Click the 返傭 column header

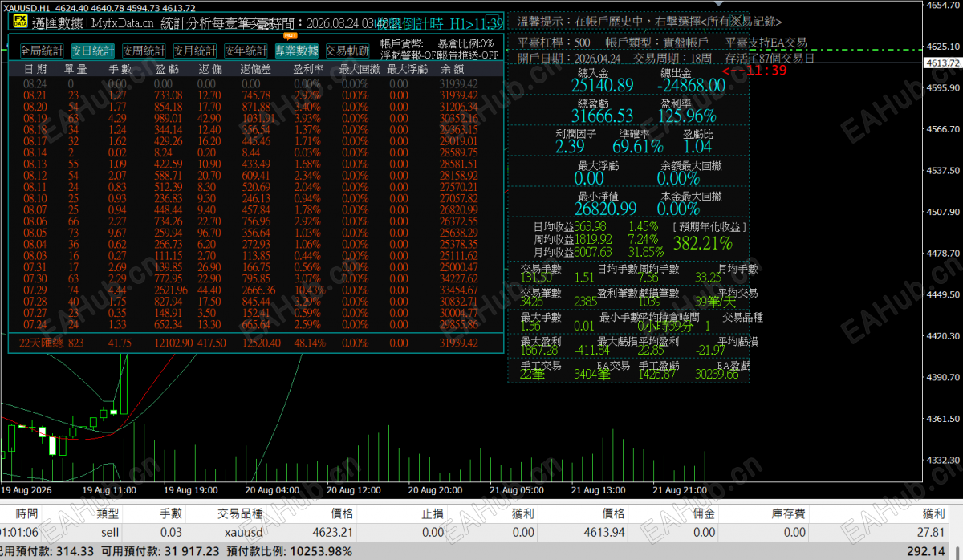[210, 69]
